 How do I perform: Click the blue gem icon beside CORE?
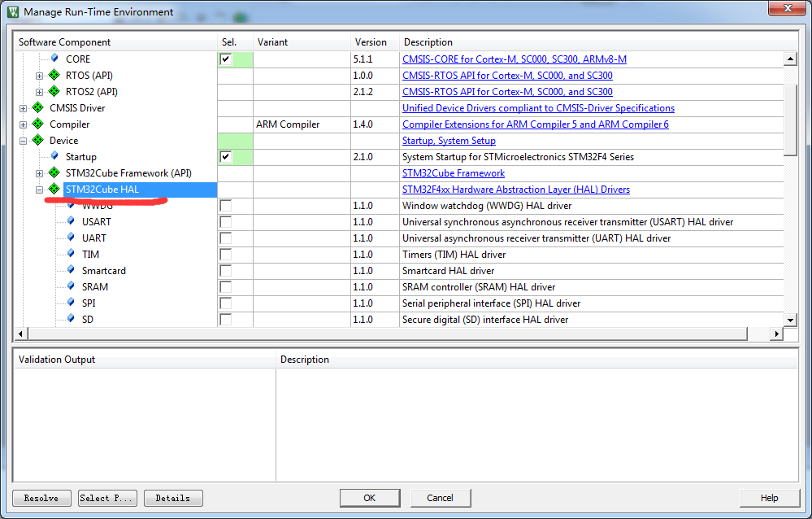click(54, 58)
